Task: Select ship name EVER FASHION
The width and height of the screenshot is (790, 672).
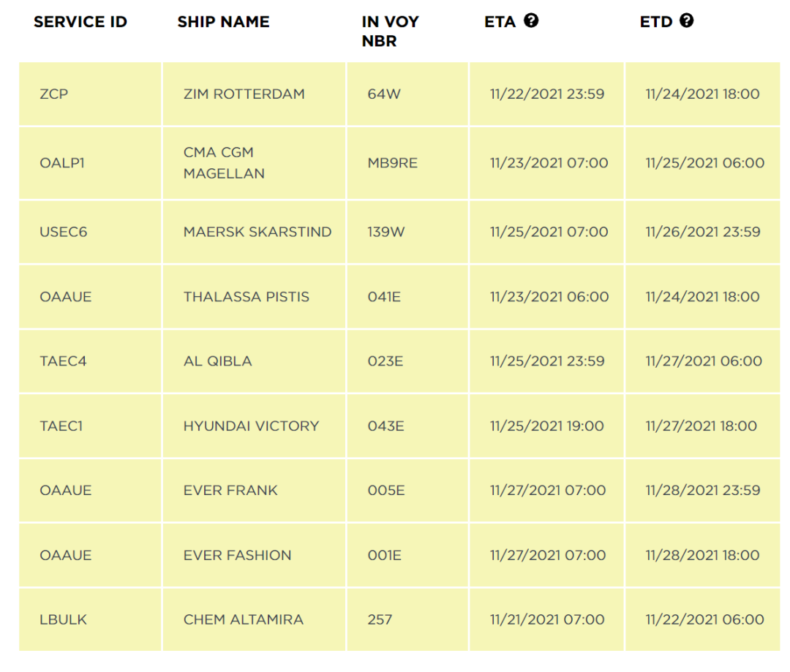Action: pyautogui.click(x=237, y=556)
